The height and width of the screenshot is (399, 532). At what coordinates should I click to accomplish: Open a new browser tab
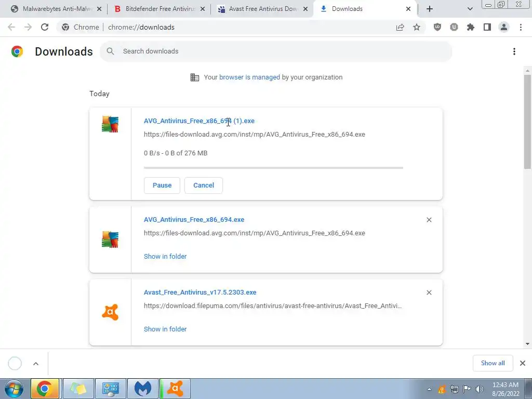430,9
